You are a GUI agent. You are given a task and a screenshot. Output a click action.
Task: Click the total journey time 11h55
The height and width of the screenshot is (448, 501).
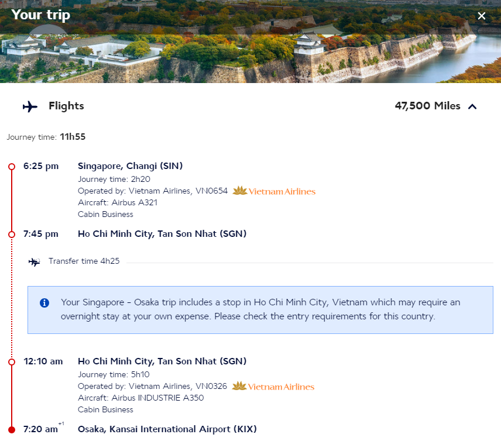[x=73, y=137]
